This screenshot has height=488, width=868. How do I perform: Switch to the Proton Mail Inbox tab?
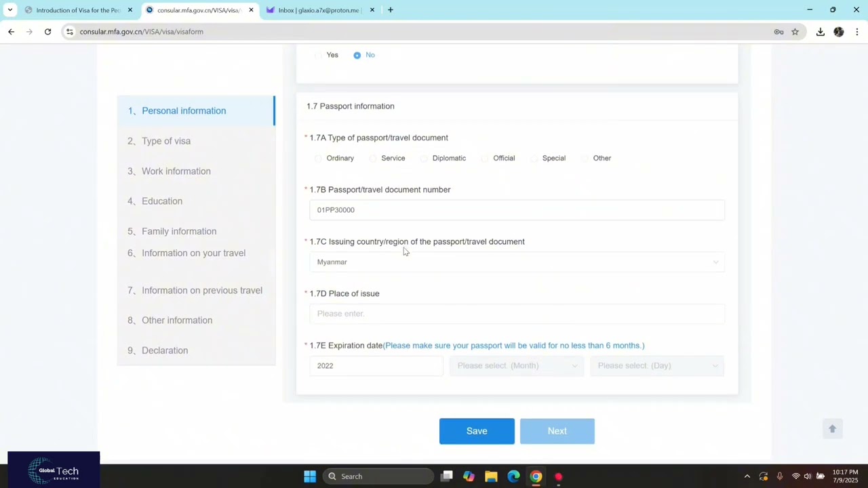point(320,10)
